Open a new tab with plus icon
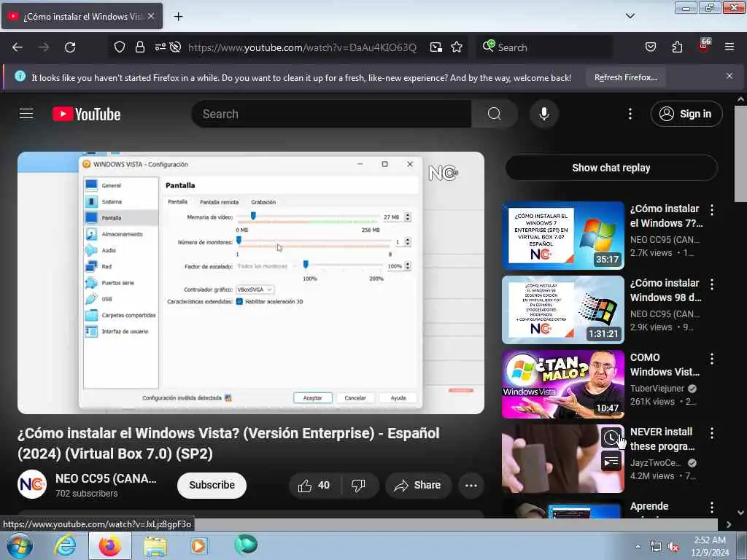Screen dimensions: 747x560 pos(178,17)
